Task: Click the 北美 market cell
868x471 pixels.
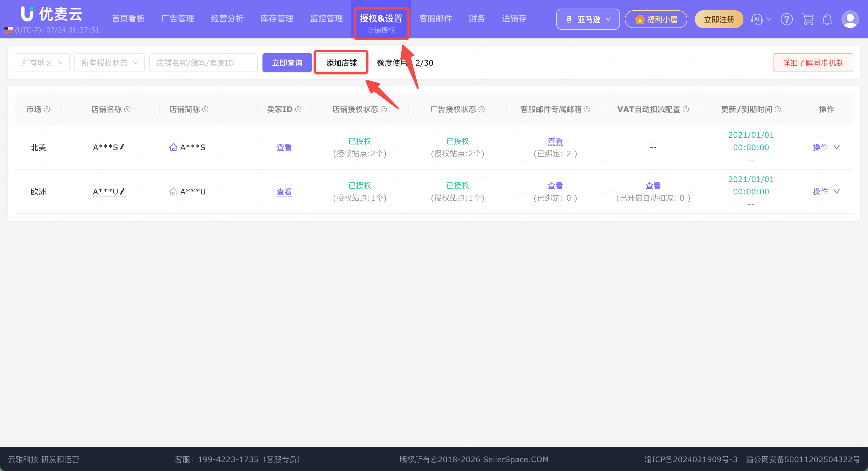Action: coord(38,147)
